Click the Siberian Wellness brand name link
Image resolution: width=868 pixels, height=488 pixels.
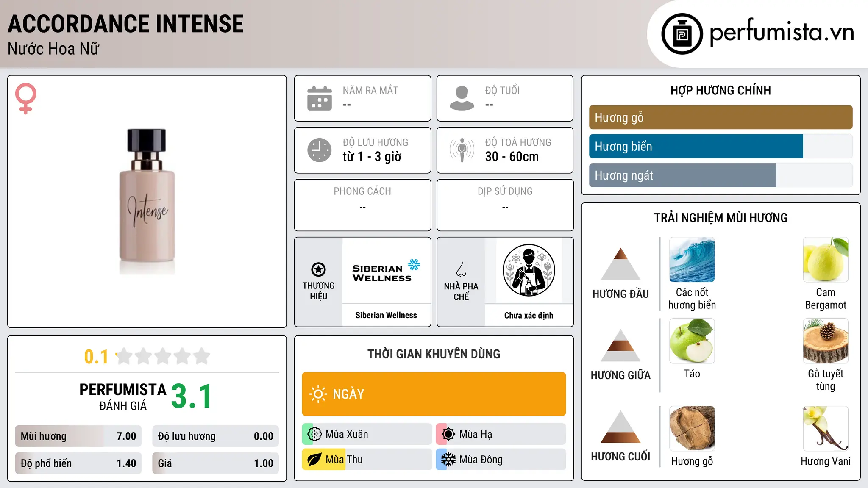tap(386, 315)
